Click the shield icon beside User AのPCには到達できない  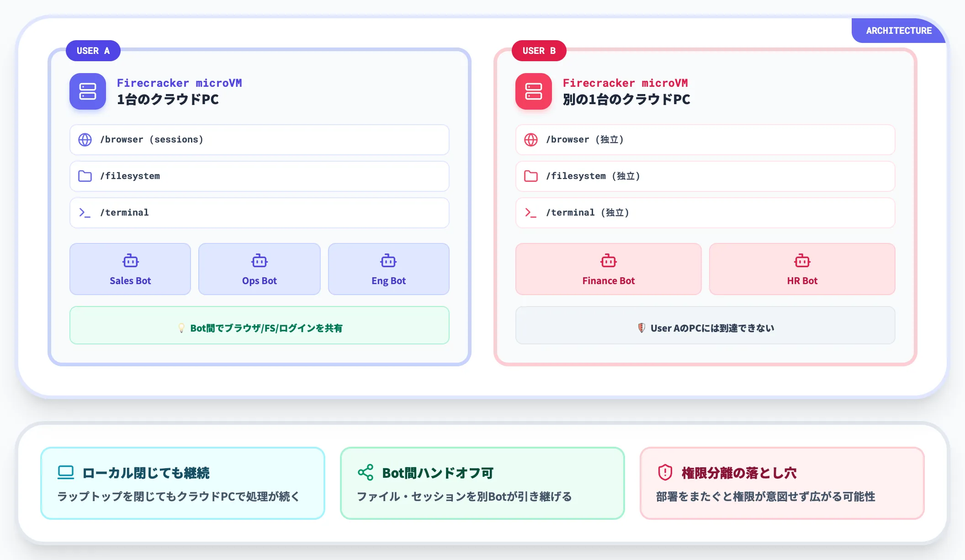pyautogui.click(x=642, y=328)
